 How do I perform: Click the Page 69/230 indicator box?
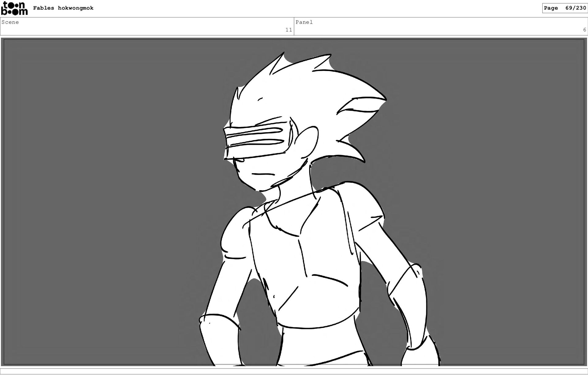pyautogui.click(x=565, y=8)
